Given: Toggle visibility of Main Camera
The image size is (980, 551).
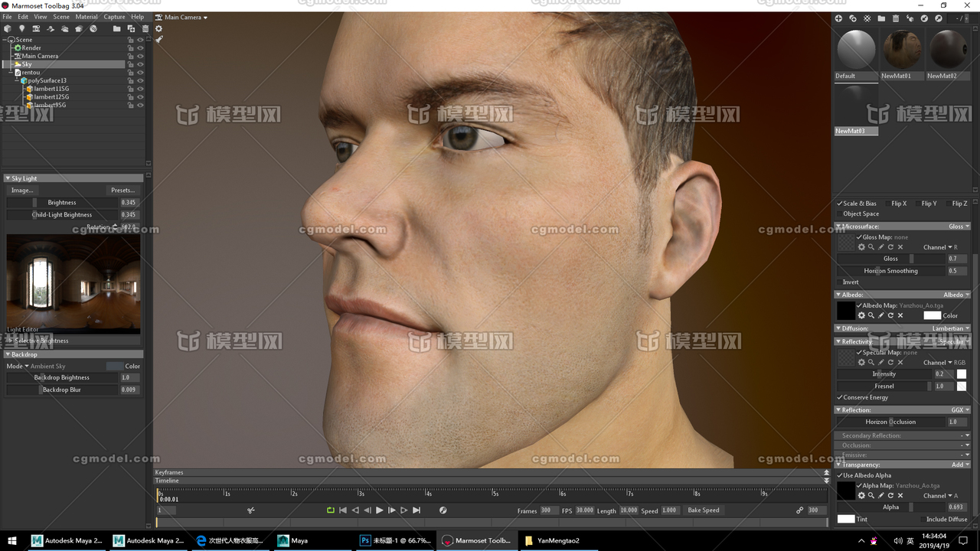Looking at the screenshot, I should [x=140, y=56].
